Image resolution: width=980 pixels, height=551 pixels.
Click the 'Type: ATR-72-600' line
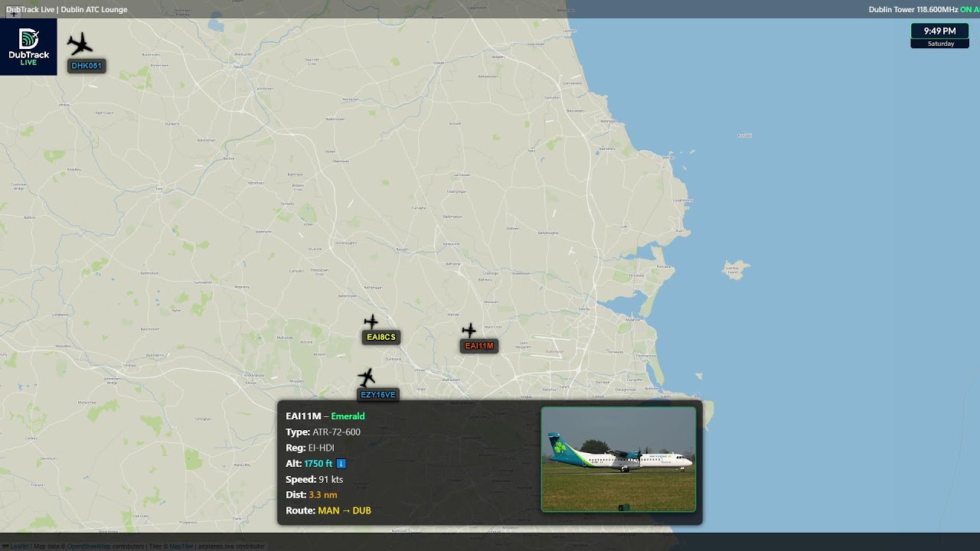tap(323, 432)
